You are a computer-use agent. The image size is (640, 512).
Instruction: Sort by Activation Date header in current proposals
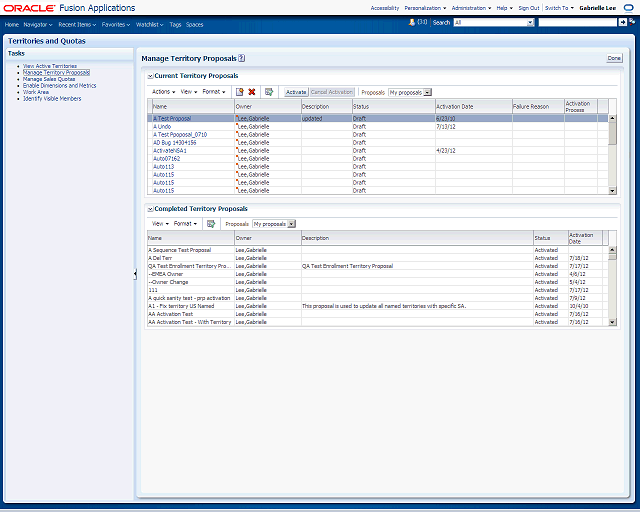pos(473,106)
